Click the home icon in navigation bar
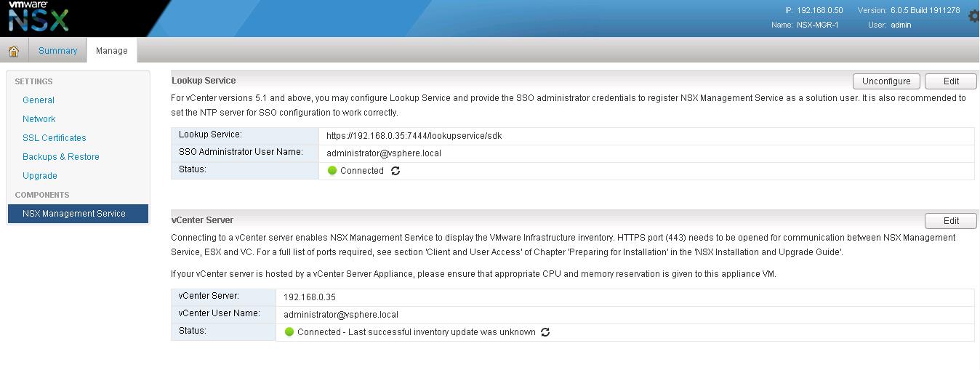The image size is (980, 370). tap(13, 51)
